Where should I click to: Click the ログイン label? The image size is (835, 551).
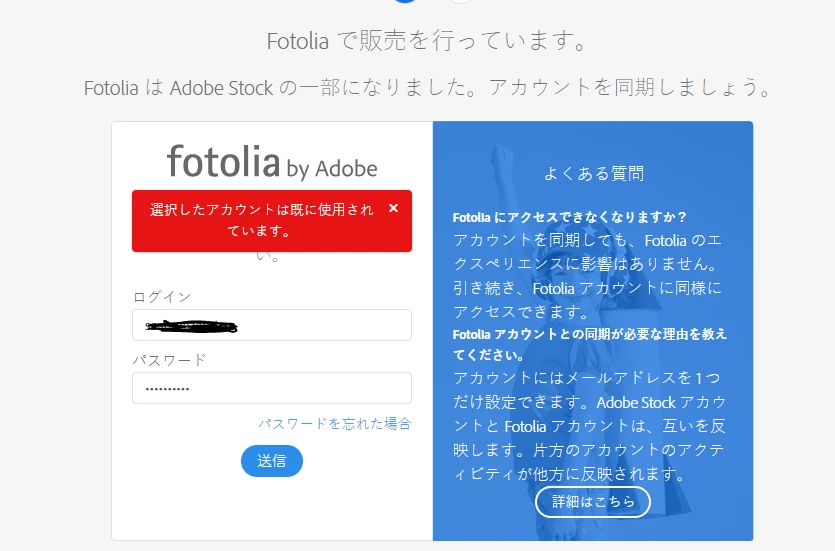[161, 297]
